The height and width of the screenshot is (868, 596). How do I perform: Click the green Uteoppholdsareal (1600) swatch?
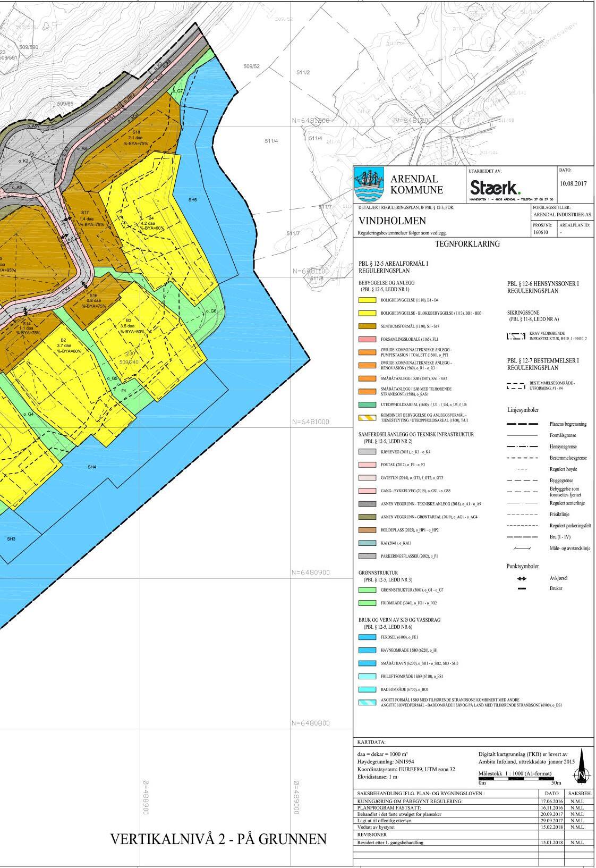[368, 404]
